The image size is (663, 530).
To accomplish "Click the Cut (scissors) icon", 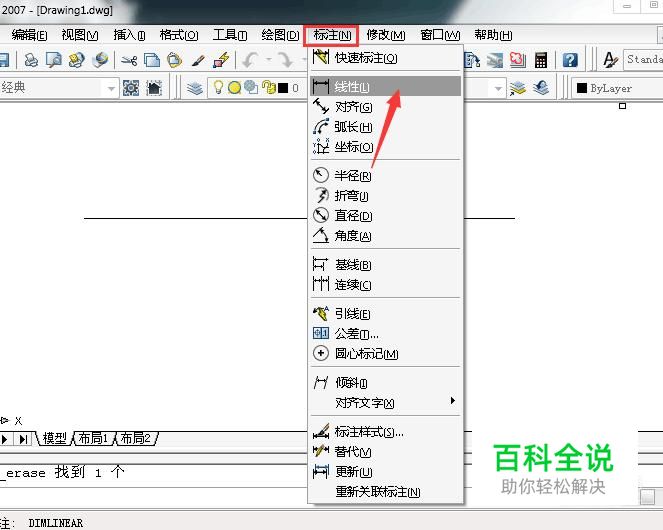I will click(x=129, y=60).
